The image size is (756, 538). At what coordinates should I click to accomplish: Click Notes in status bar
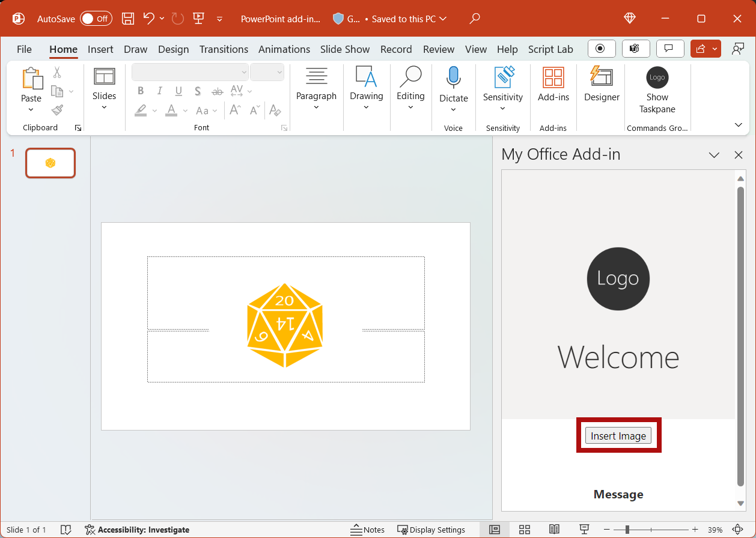click(368, 530)
